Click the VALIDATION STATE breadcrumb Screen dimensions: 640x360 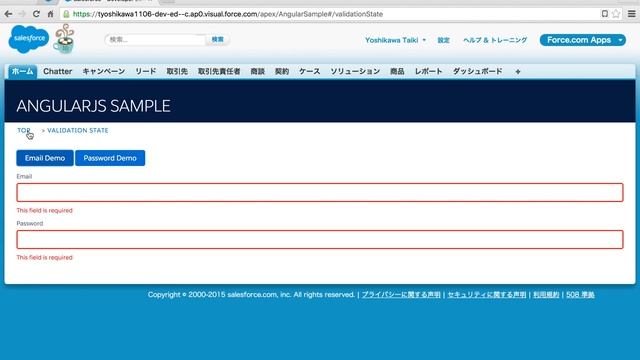click(78, 130)
